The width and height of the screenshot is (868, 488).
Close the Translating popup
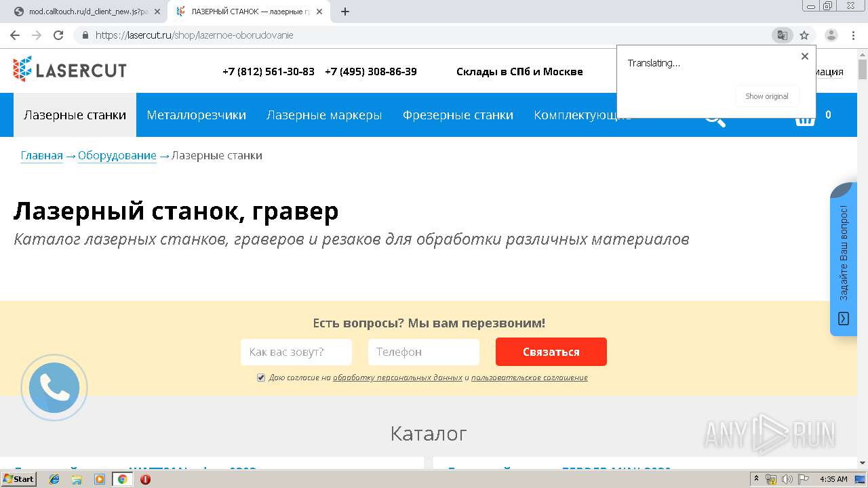click(805, 56)
